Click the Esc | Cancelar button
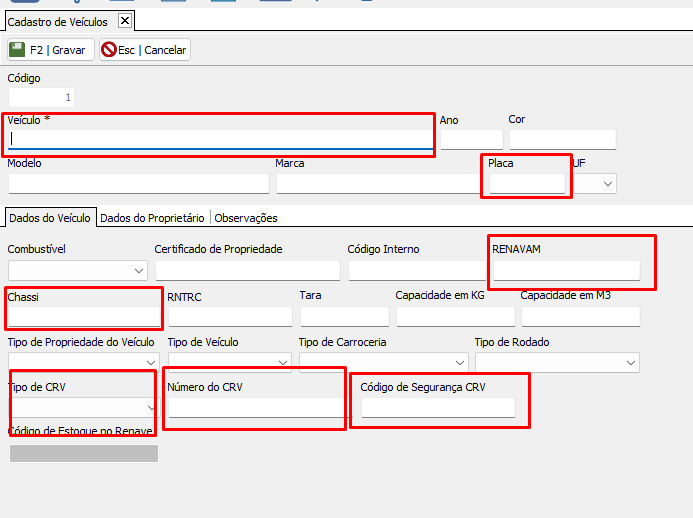693x518 pixels. tap(145, 50)
